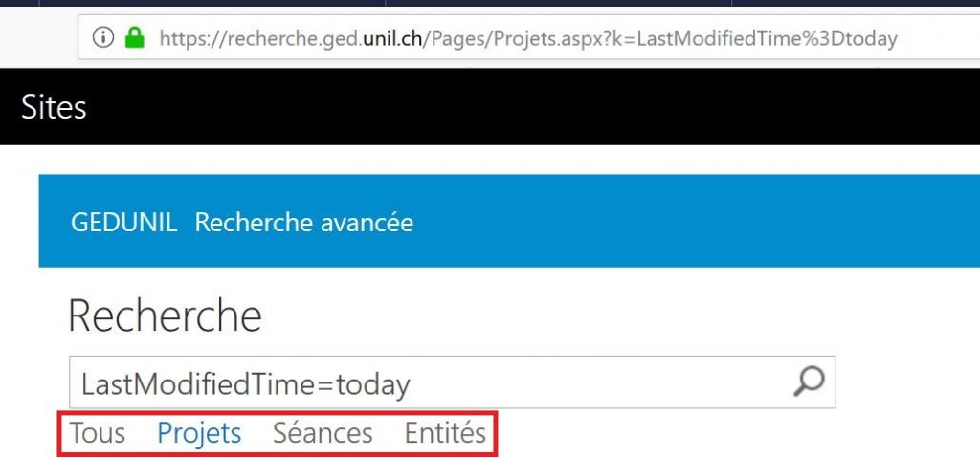The height and width of the screenshot is (458, 980).
Task: Click the site information icon in address bar
Action: point(102,38)
